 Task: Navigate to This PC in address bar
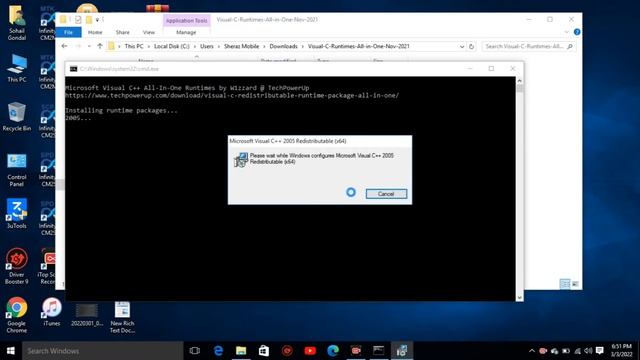[x=134, y=47]
